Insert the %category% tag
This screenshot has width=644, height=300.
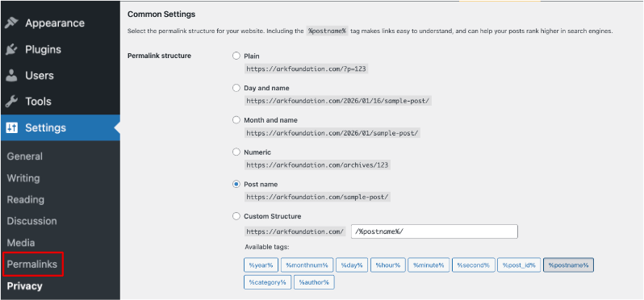pos(267,282)
